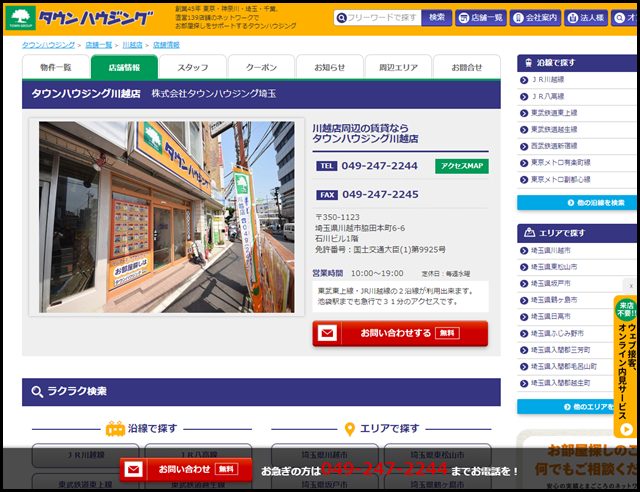640x492 pixels.
Task: Select the postal code 〒350-1123
Action: [338, 217]
